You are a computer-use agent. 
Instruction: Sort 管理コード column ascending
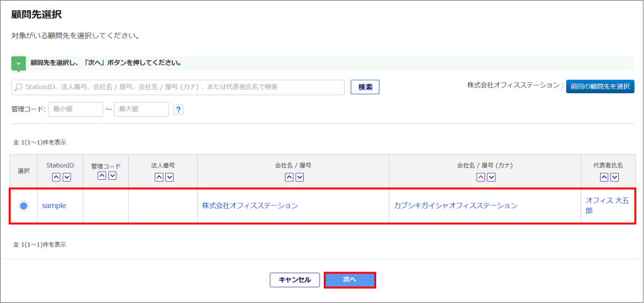(x=101, y=175)
